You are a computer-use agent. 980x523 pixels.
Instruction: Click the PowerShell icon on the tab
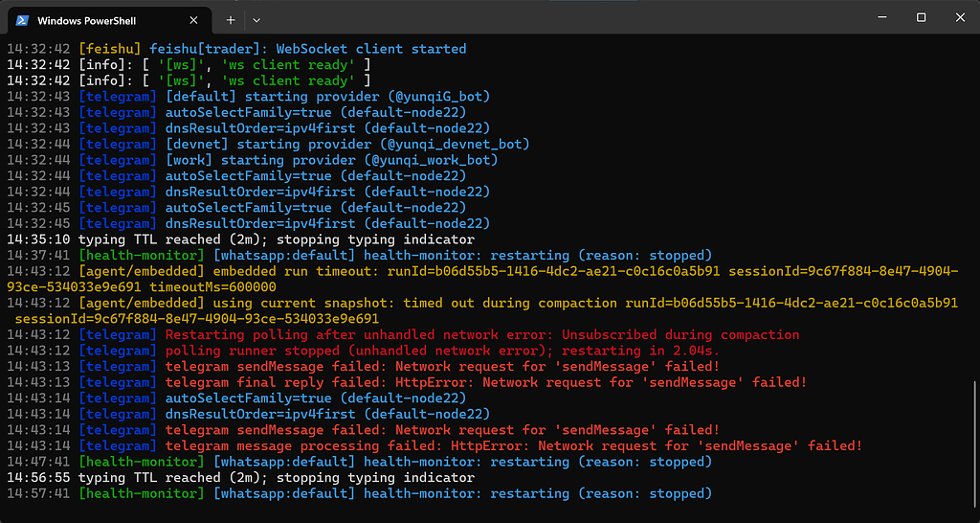(x=22, y=20)
